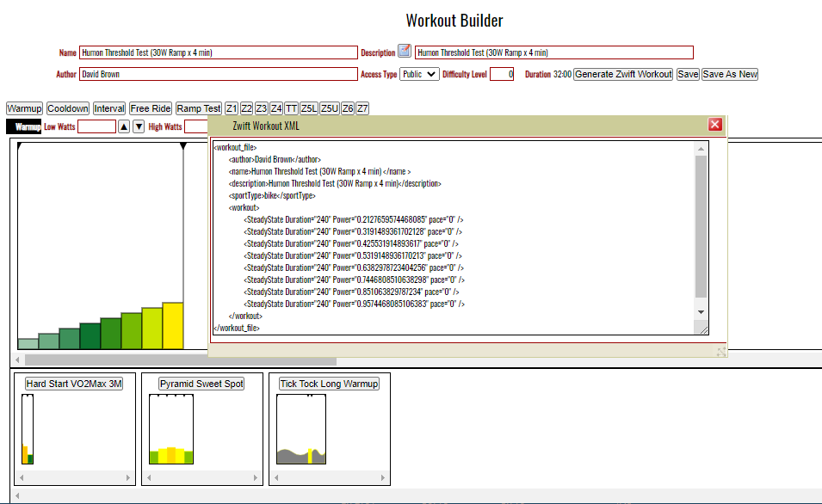Add a Cooldown segment

coord(67,108)
